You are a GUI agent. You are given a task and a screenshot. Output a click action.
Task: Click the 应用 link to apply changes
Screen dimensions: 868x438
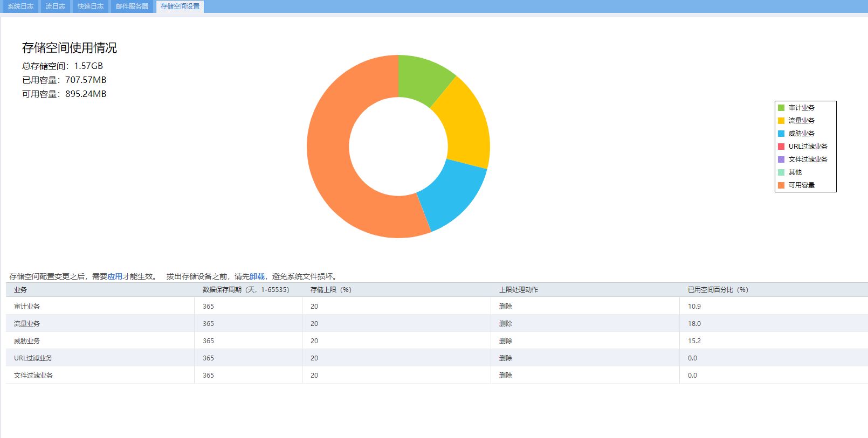tap(115, 276)
